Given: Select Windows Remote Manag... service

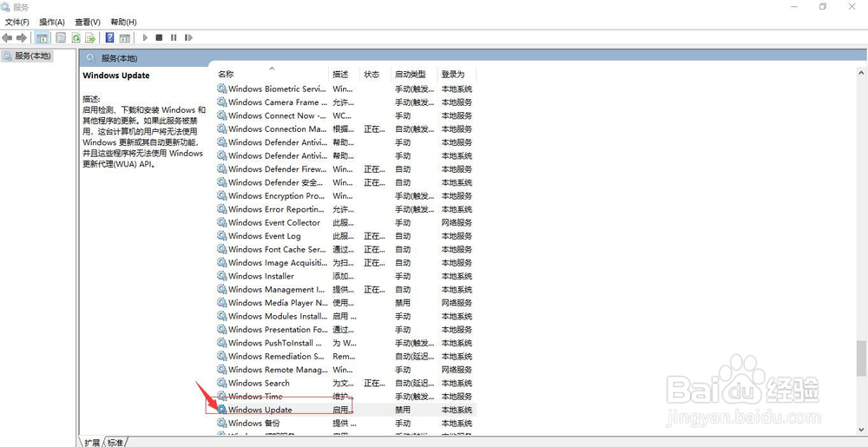Looking at the screenshot, I should click(278, 370).
